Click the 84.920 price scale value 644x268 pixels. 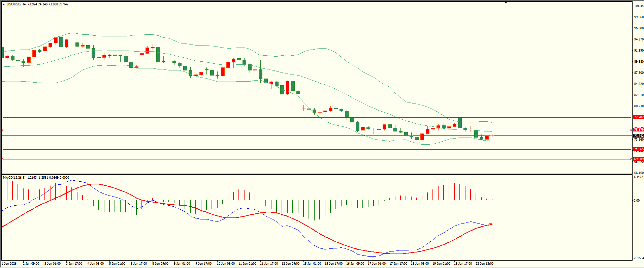pos(639,84)
